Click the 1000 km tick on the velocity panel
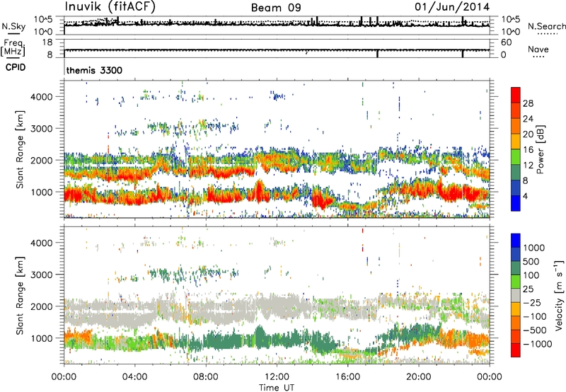This screenshot has height=392, width=566. click(x=41, y=338)
